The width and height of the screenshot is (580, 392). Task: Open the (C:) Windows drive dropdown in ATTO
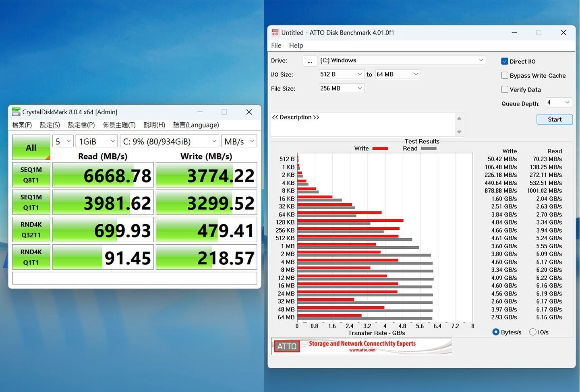point(402,60)
